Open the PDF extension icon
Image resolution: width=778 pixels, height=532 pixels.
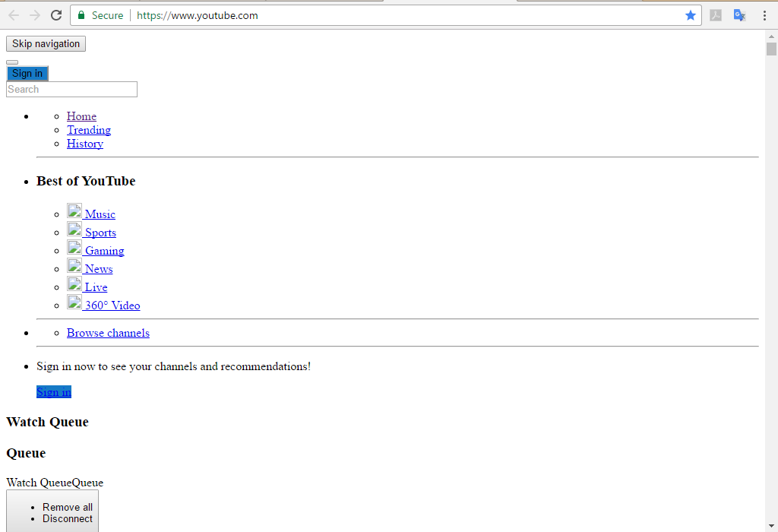click(716, 15)
